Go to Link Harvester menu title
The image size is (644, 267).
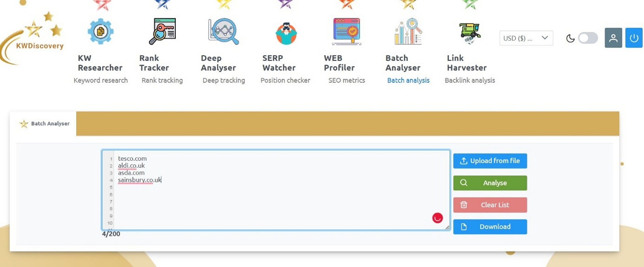(467, 63)
